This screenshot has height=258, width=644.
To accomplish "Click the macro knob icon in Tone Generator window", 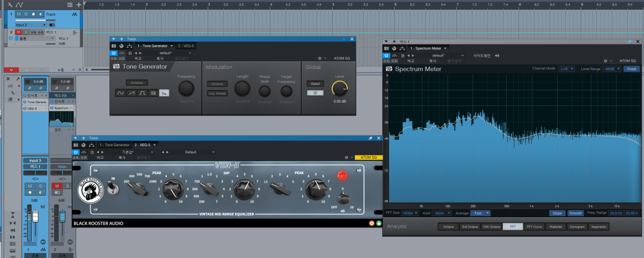I will click(121, 46).
